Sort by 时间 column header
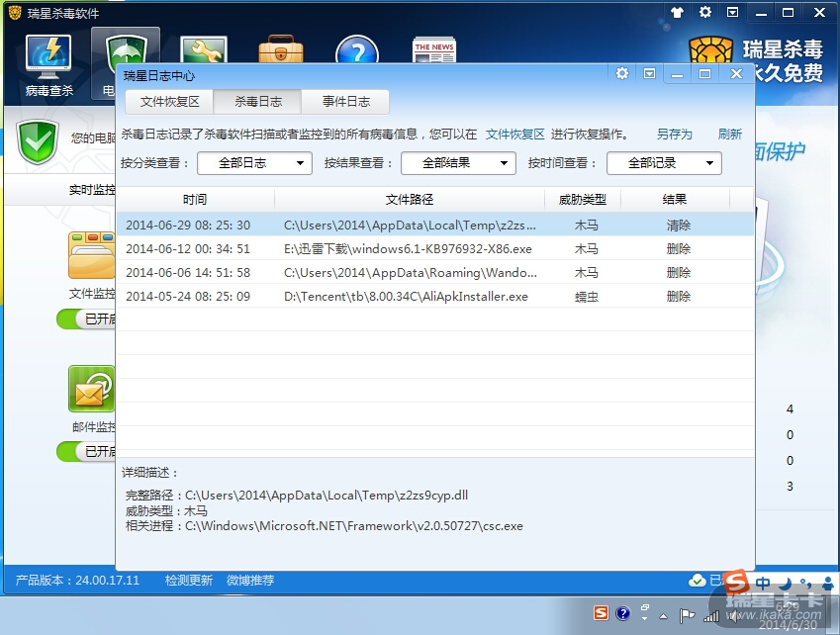This screenshot has height=635, width=840. 195,199
